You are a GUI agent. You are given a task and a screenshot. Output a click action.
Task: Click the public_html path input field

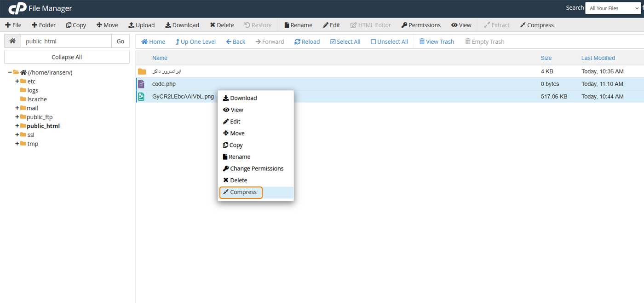coord(66,41)
